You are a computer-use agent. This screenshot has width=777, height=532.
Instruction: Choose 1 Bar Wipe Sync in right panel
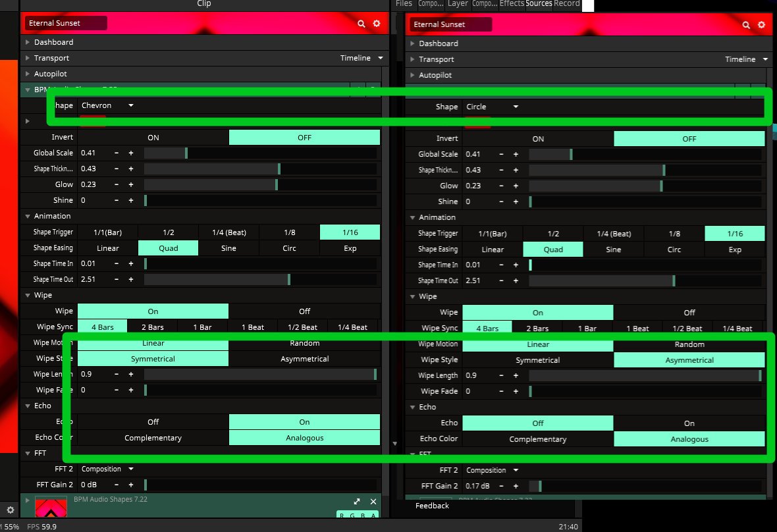coord(587,329)
